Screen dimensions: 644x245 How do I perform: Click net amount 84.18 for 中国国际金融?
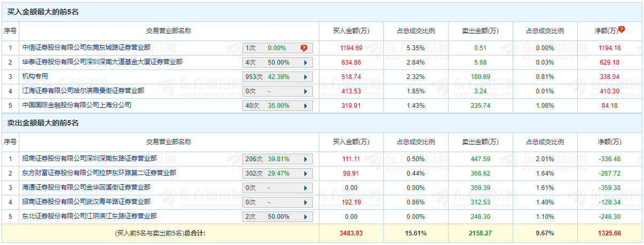pos(609,106)
